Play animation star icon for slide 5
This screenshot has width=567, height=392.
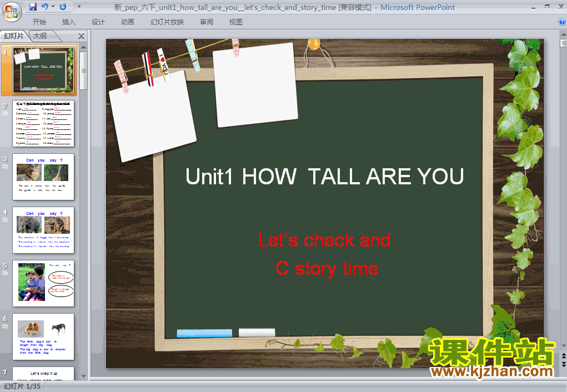pyautogui.click(x=5, y=273)
